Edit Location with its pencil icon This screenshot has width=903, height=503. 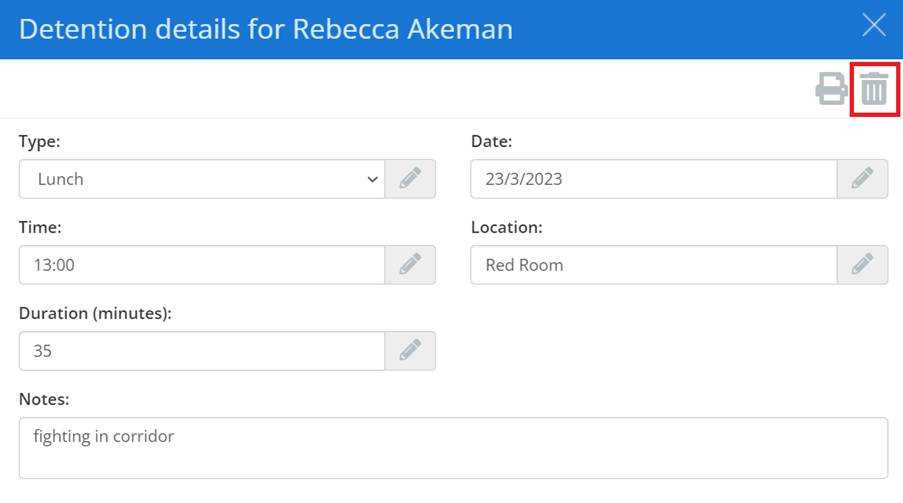862,265
